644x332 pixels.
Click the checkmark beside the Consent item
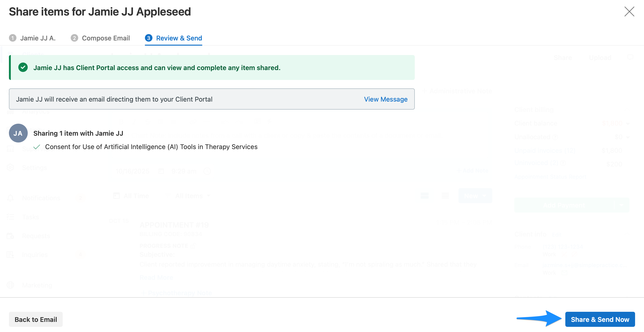(37, 147)
